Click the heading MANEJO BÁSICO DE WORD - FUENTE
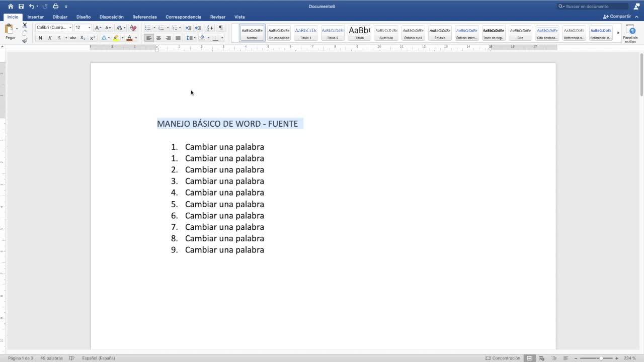This screenshot has width=644, height=362. point(227,124)
